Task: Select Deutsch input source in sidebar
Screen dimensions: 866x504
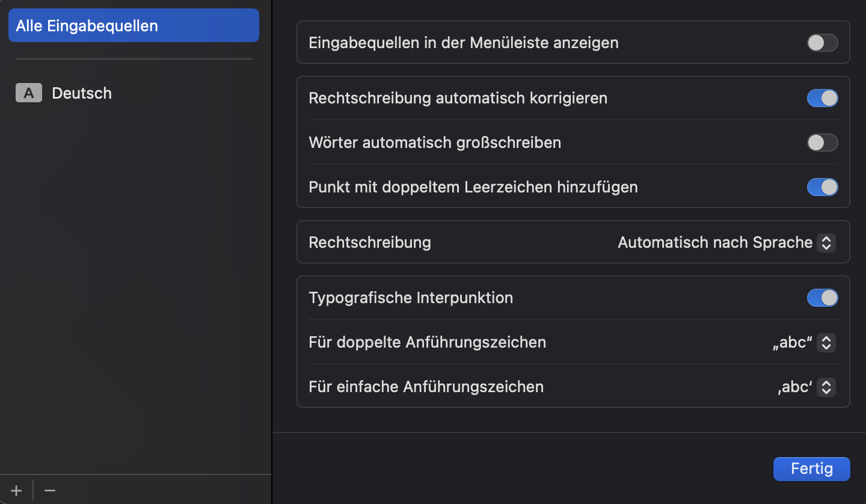Action: (82, 93)
